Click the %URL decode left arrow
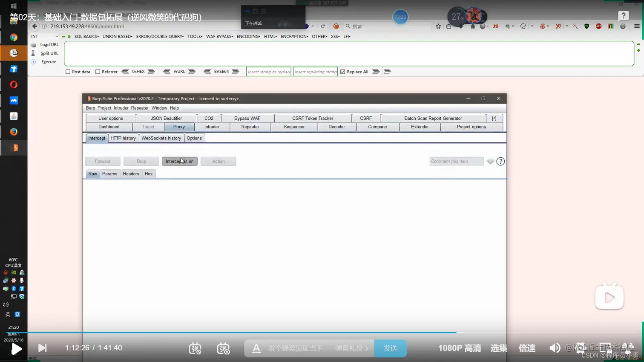644x362 pixels. point(167,72)
